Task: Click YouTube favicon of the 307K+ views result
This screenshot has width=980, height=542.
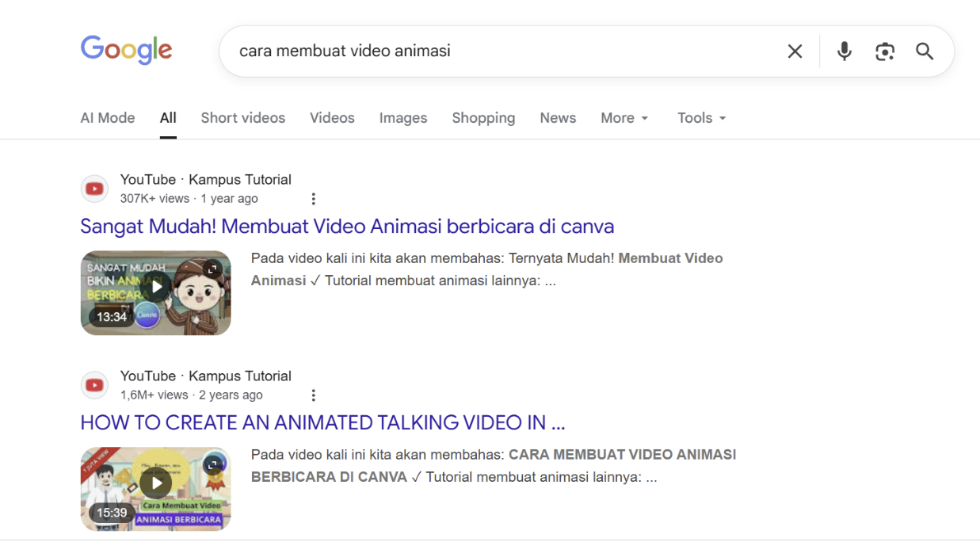Action: click(x=95, y=189)
